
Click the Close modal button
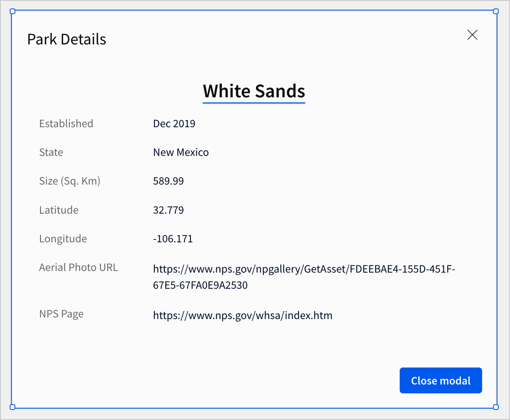(x=440, y=380)
